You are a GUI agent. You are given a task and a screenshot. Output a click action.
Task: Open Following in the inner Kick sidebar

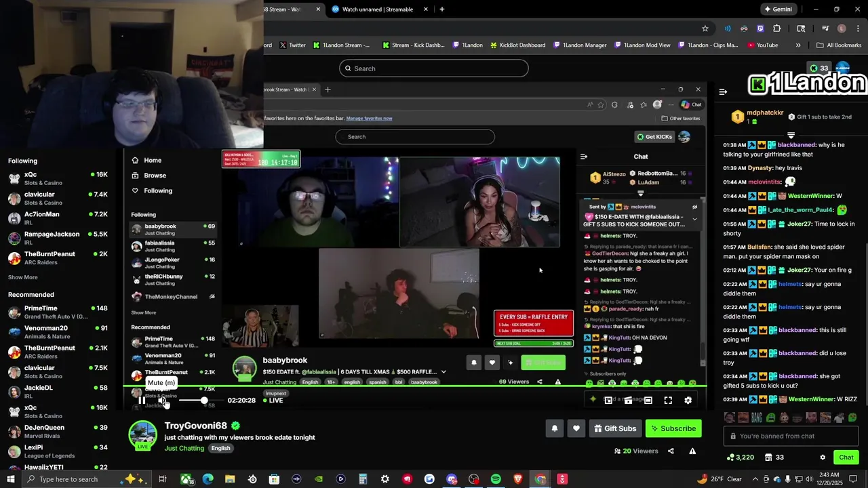tap(158, 190)
